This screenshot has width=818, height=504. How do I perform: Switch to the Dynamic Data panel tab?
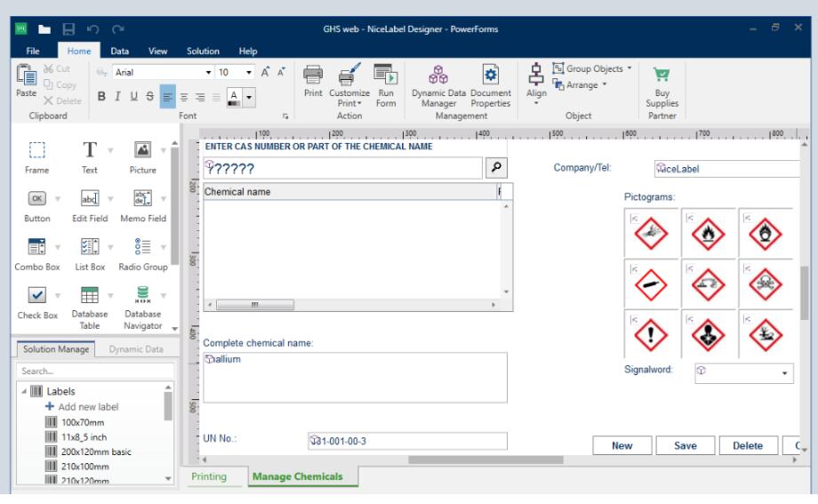coord(136,349)
